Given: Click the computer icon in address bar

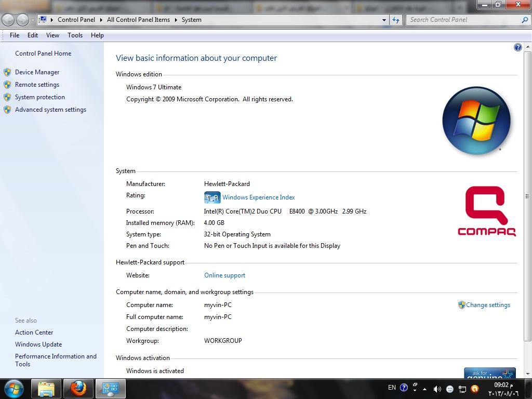Looking at the screenshot, I should pyautogui.click(x=43, y=20).
